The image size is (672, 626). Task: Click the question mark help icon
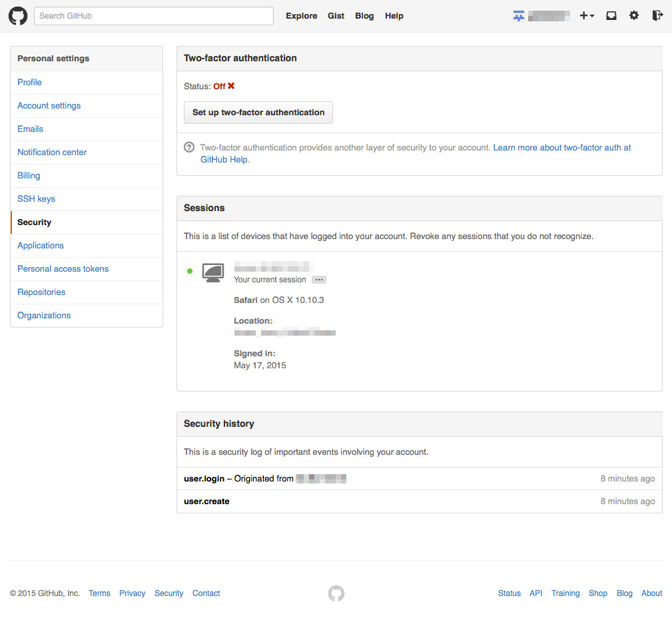pyautogui.click(x=189, y=148)
